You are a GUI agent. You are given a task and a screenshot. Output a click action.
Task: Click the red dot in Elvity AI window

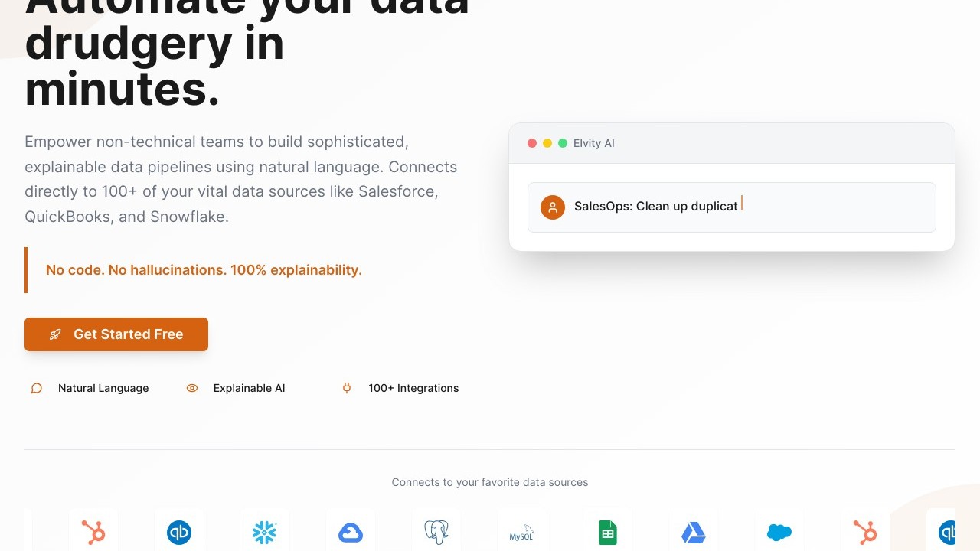[532, 143]
